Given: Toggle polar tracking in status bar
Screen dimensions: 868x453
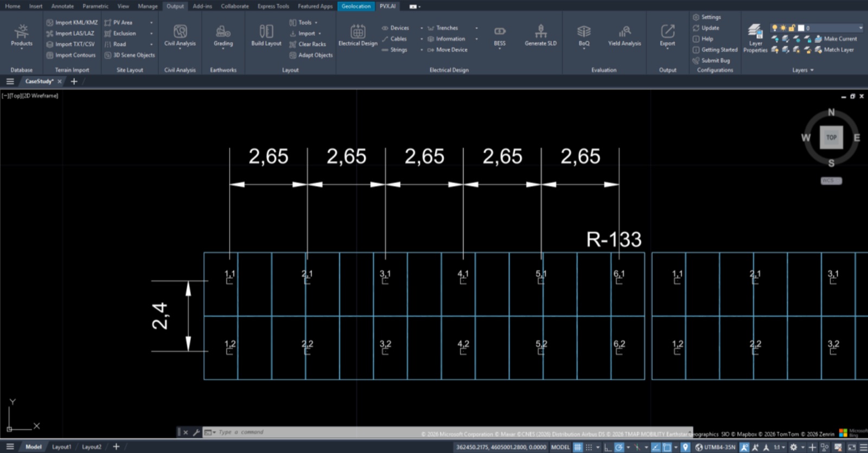Looking at the screenshot, I should pyautogui.click(x=618, y=447).
